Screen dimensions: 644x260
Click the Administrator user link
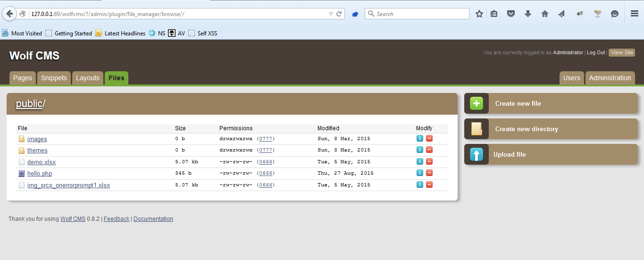[x=568, y=52]
